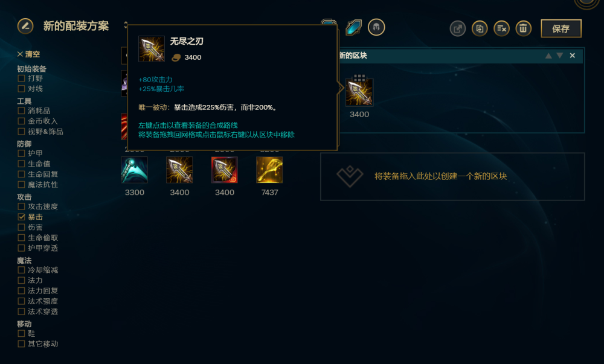Tick the 法术强度 filter checkbox
Screen dimensions: 604x364
tap(22, 301)
